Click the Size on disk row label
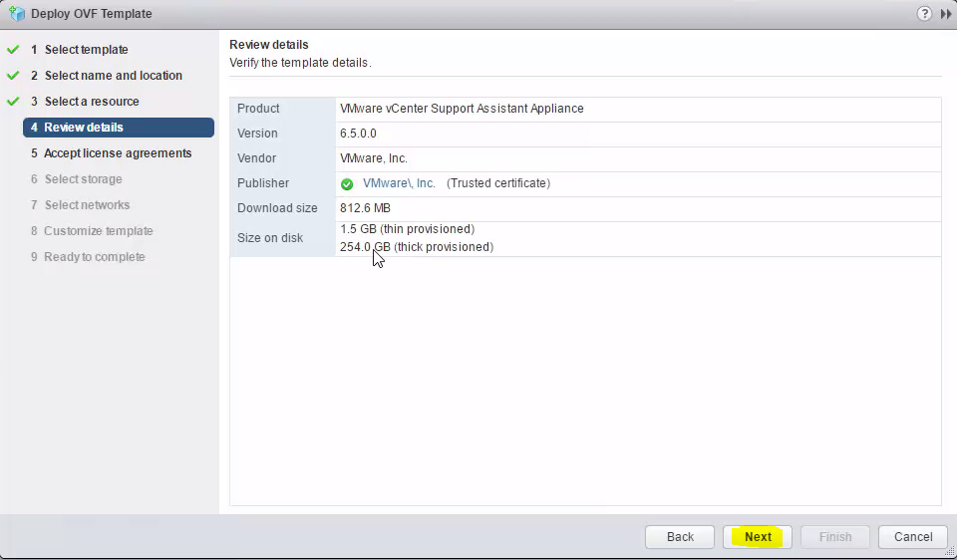 [x=270, y=238]
